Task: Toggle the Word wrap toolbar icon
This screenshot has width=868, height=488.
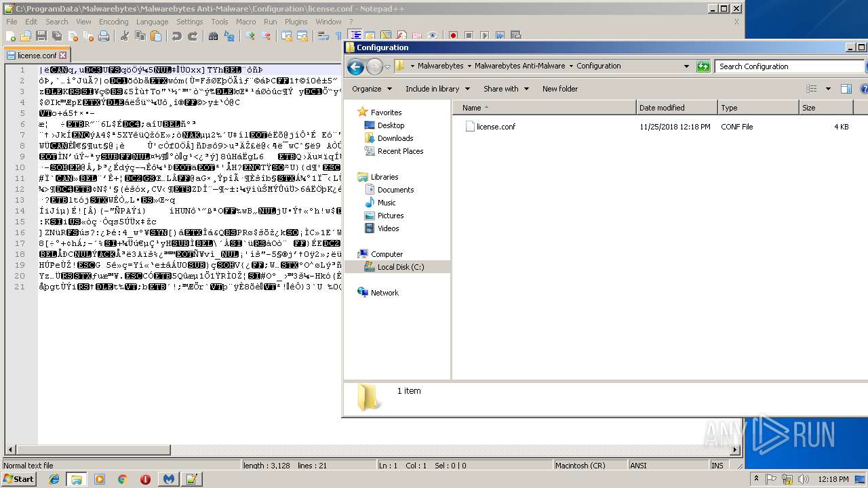Action: 323,36
